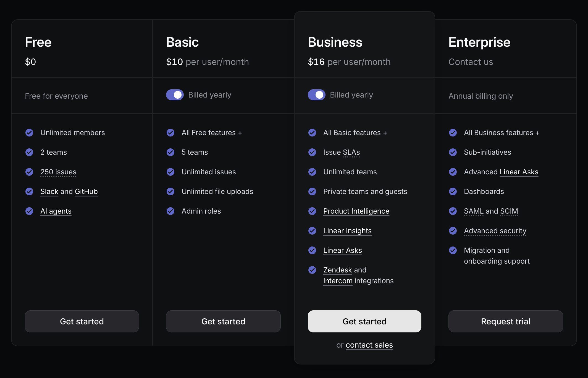588x378 pixels.
Task: Click the Zendesk integration link
Action: point(337,270)
